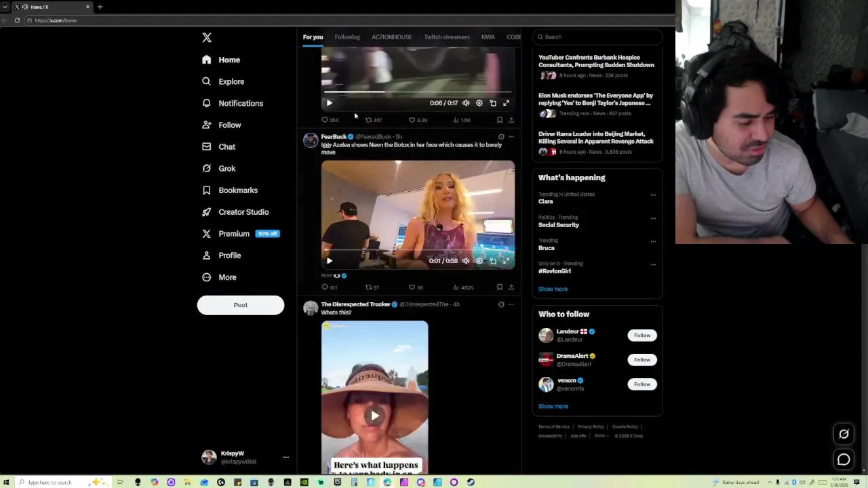Click Grok icon on Disrespected Trucker post

point(501,304)
